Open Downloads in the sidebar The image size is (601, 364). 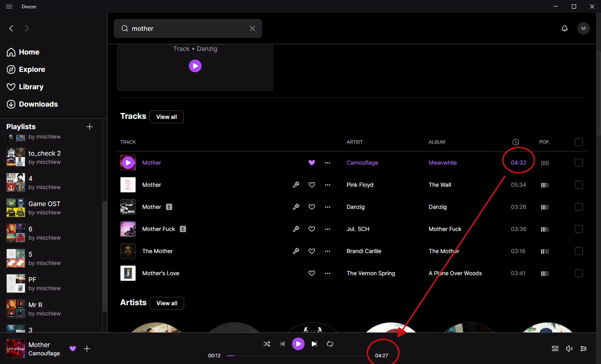[32, 104]
